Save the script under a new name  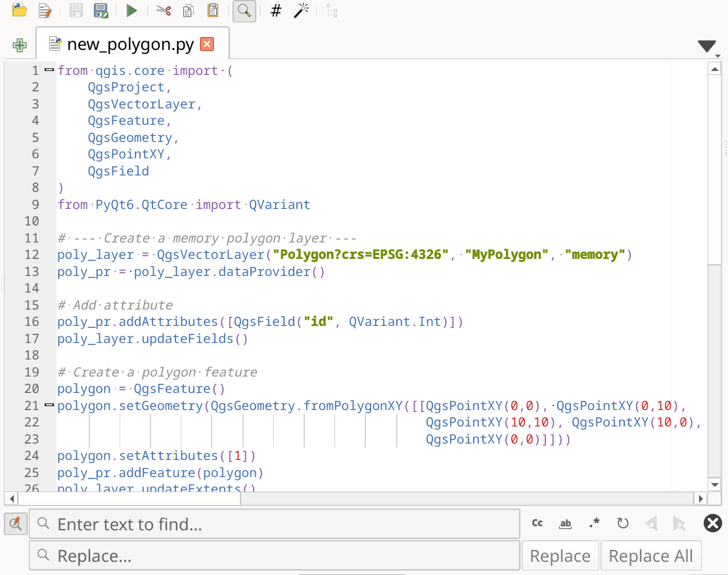point(101,11)
